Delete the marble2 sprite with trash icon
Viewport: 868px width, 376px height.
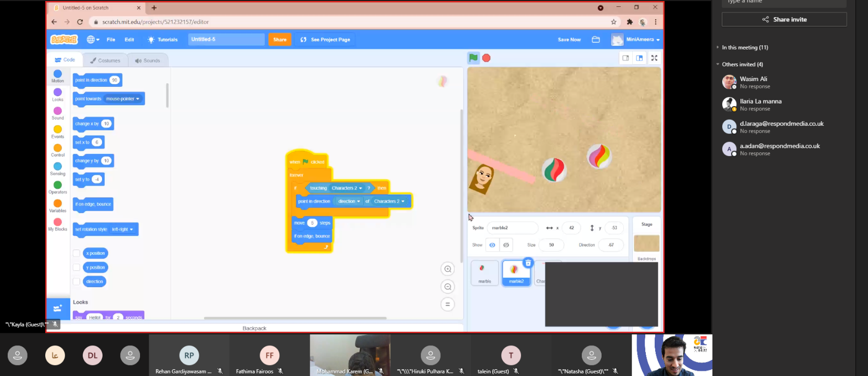(528, 263)
